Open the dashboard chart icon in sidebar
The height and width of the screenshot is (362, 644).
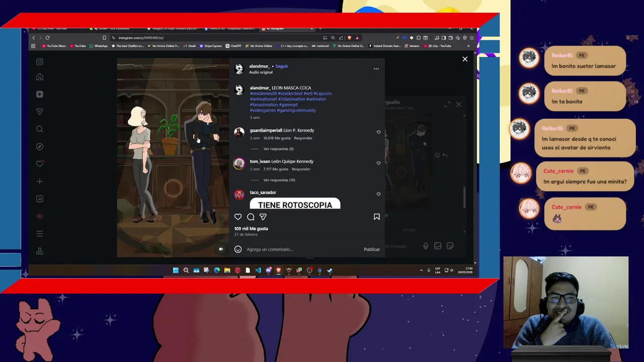click(40, 199)
